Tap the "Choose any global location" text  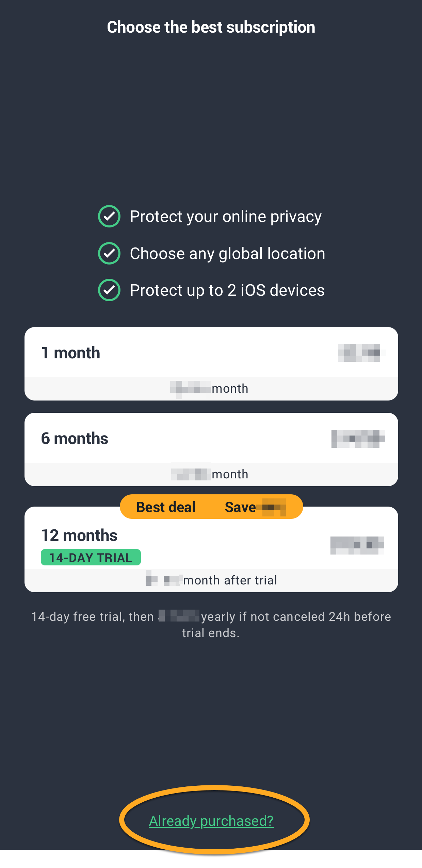click(227, 254)
